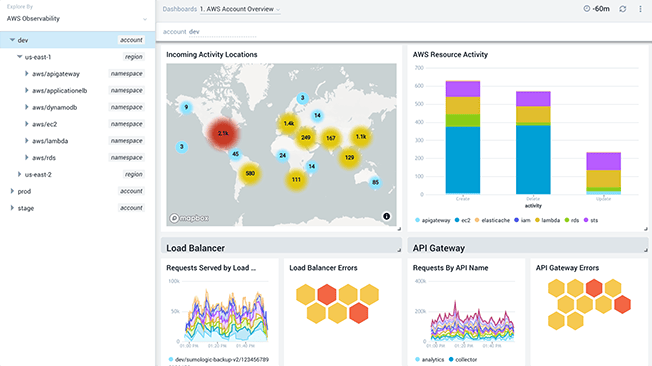Click the 249 map cluster
Screen dimensions: 652x366
(x=306, y=137)
